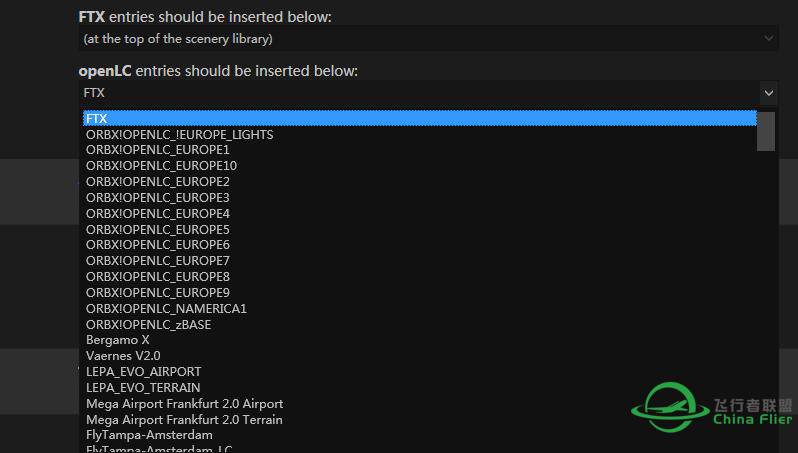Expand the openLC entries dropdown arrow
Viewport: 798px width, 453px height.
click(x=768, y=92)
